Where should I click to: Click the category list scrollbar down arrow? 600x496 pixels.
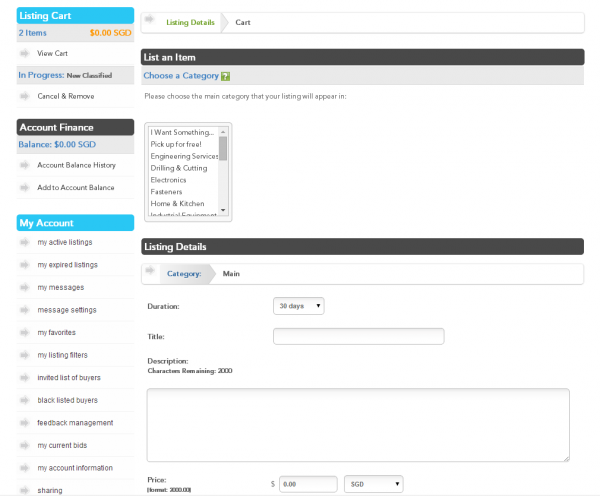(x=224, y=212)
